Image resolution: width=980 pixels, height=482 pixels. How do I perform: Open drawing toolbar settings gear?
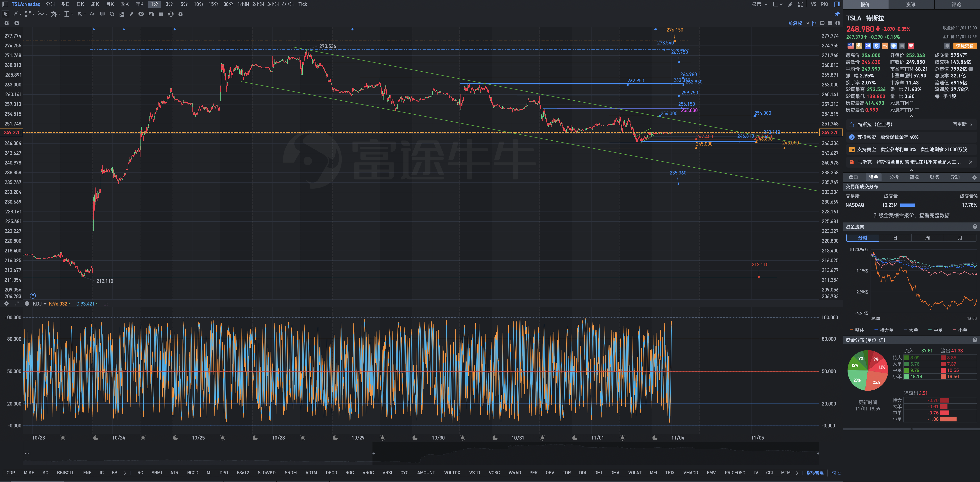181,14
